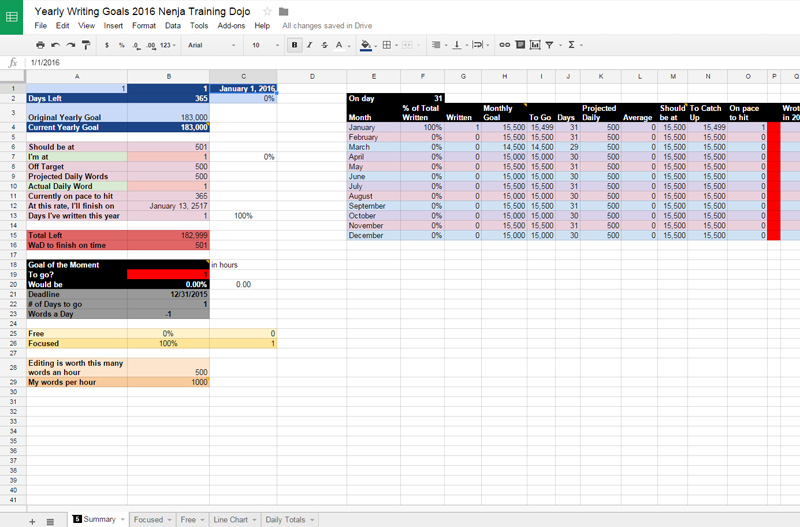The image size is (800, 527).
Task: Click the move to folder icon
Action: tap(284, 11)
